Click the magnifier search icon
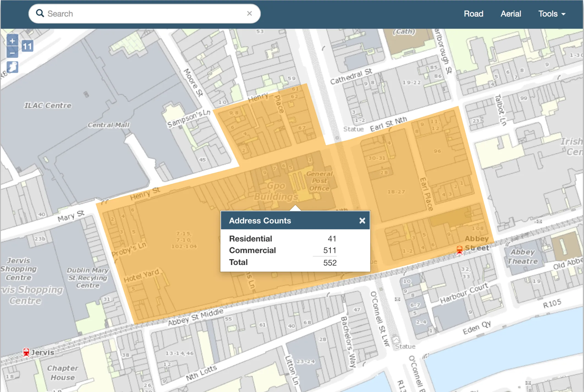This screenshot has width=584, height=392. [40, 13]
